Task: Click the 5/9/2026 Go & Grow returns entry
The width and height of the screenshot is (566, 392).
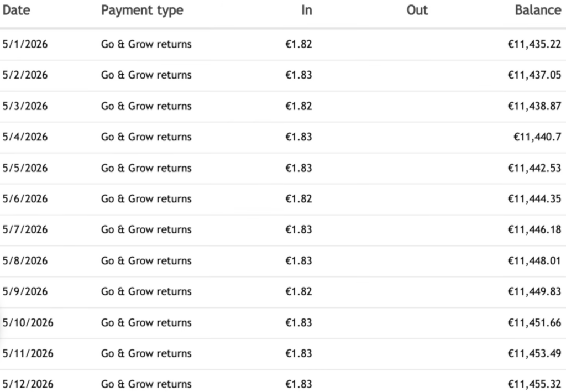Action: (x=146, y=291)
